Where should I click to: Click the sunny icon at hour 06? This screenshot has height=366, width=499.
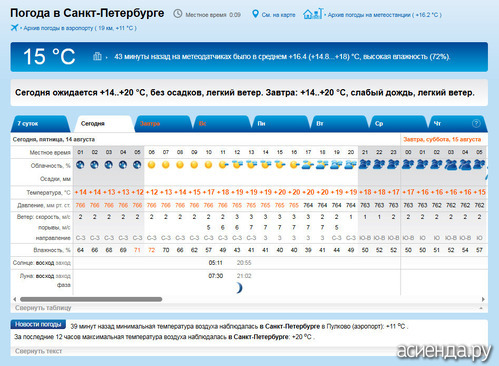[x=151, y=165]
